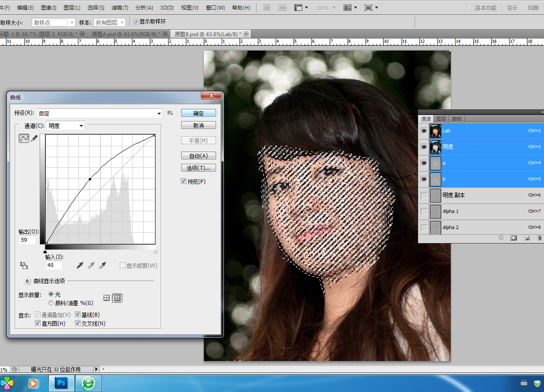Click the delete channel trash icon

click(539, 237)
